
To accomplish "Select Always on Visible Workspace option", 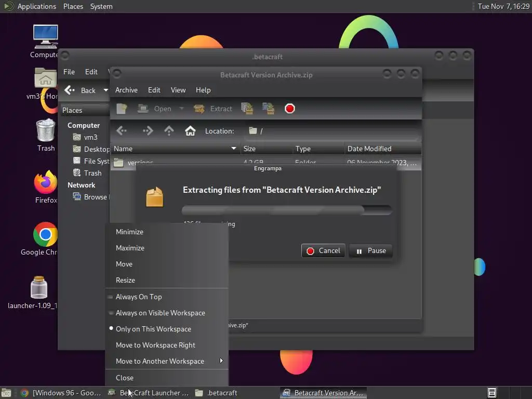I will (167, 313).
